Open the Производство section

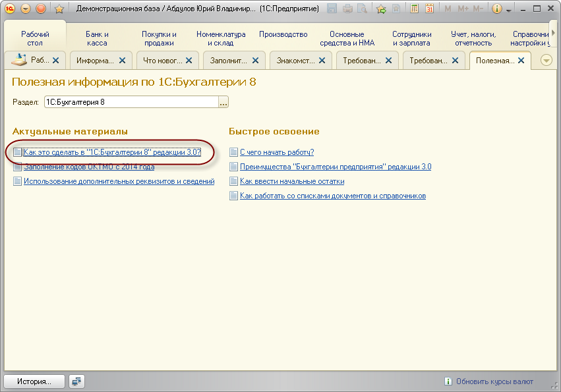click(x=283, y=34)
